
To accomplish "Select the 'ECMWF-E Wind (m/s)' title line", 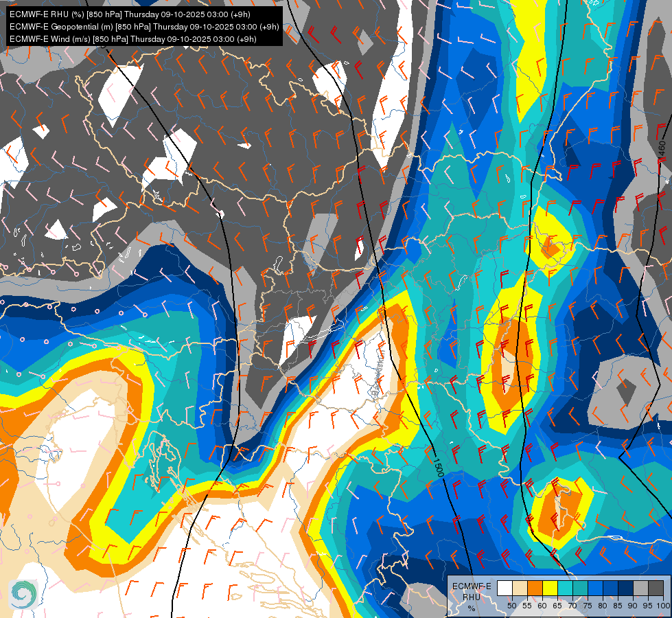I will (133, 39).
